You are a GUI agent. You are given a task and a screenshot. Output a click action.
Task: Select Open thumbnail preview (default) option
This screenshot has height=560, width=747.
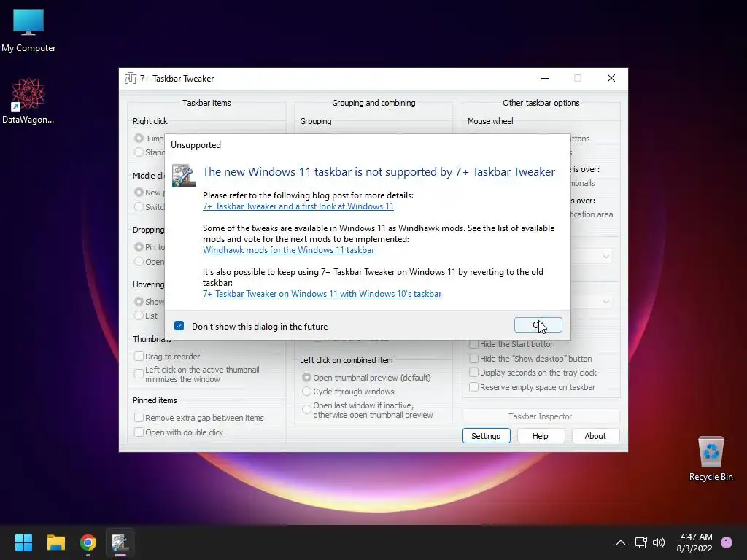click(x=307, y=377)
